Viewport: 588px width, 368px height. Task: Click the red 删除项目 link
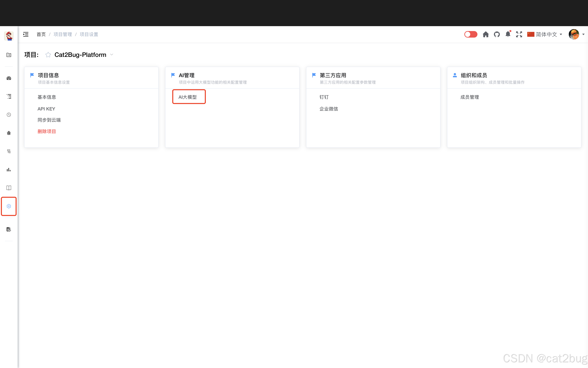point(47,131)
